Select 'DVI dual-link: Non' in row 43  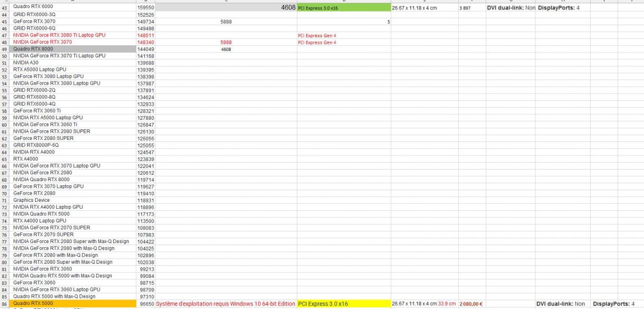pos(511,8)
